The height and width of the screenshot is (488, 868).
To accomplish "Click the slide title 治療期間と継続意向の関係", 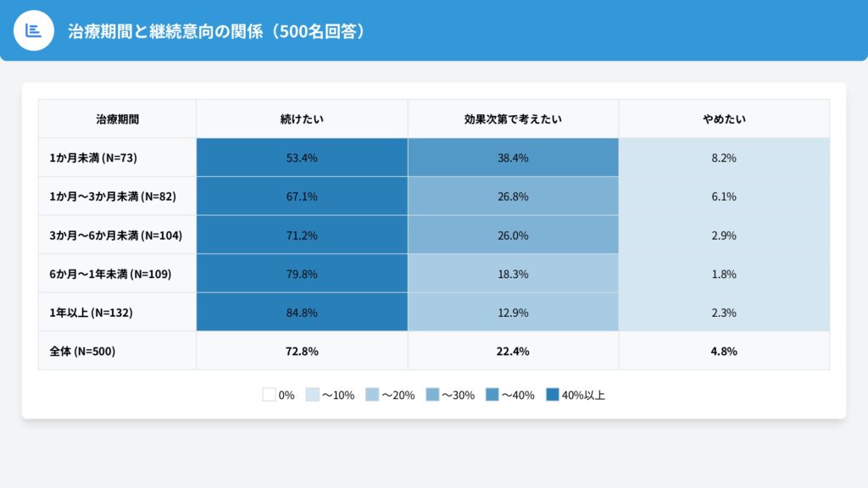I will click(217, 30).
